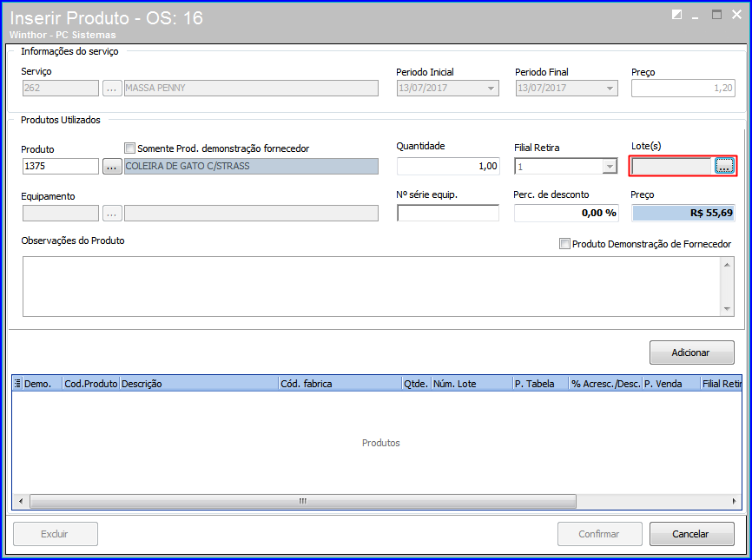Click the product grid horizontal scrollbar thumb

[x=303, y=502]
